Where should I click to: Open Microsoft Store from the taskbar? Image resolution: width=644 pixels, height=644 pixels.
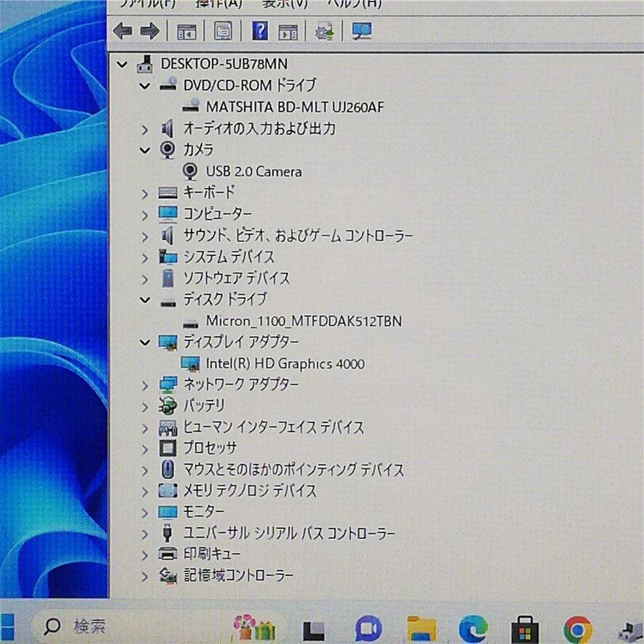click(524, 629)
